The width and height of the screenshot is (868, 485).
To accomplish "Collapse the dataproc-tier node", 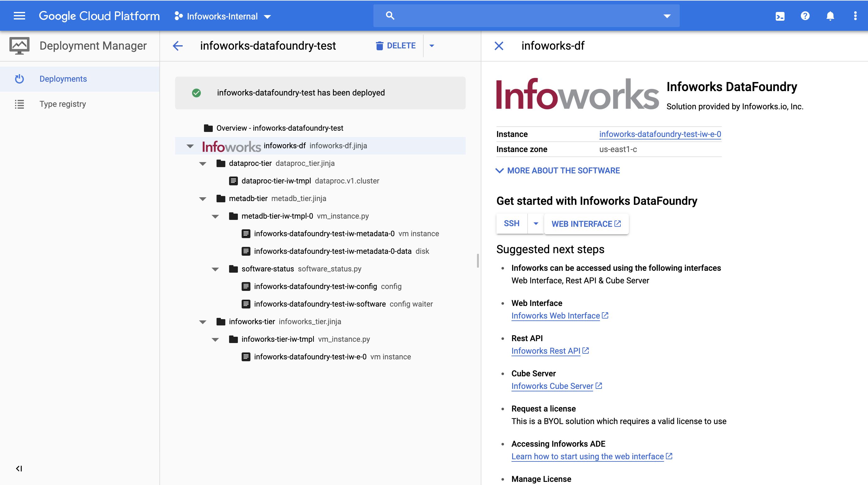I will pos(202,164).
